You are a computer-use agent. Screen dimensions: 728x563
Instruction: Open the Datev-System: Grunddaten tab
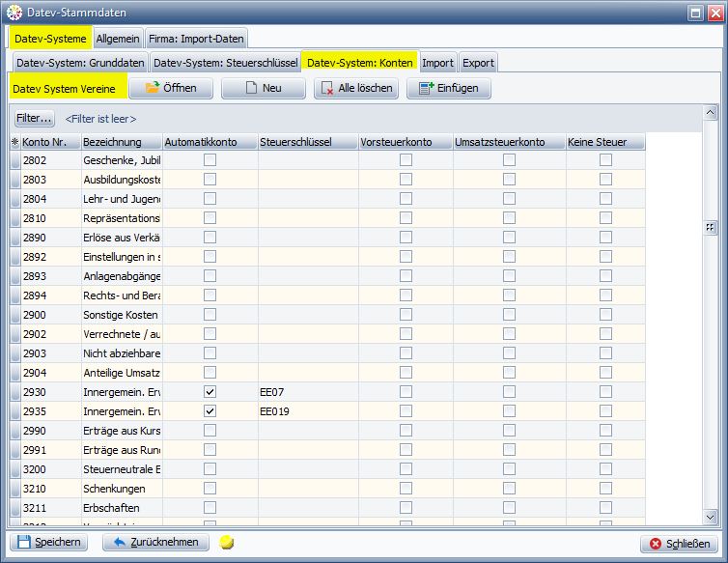point(80,63)
